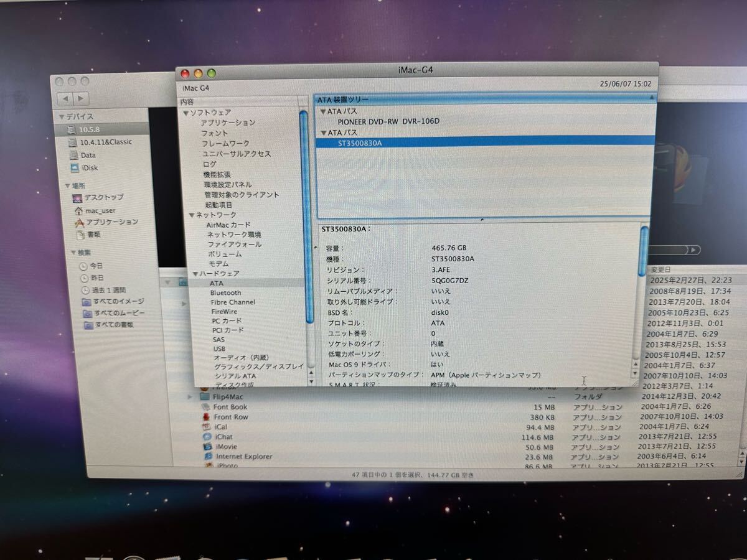The width and height of the screenshot is (747, 560).
Task: Select ログ in System Profiler list
Action: [x=210, y=164]
